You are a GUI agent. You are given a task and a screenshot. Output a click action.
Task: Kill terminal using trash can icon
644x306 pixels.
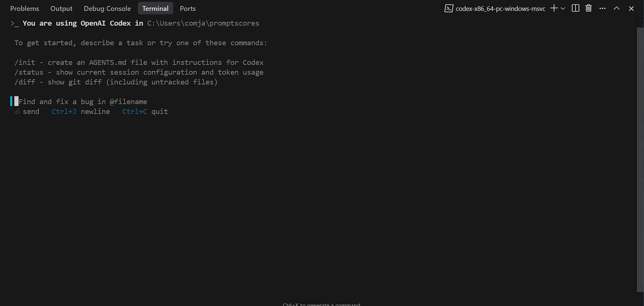pyautogui.click(x=589, y=8)
